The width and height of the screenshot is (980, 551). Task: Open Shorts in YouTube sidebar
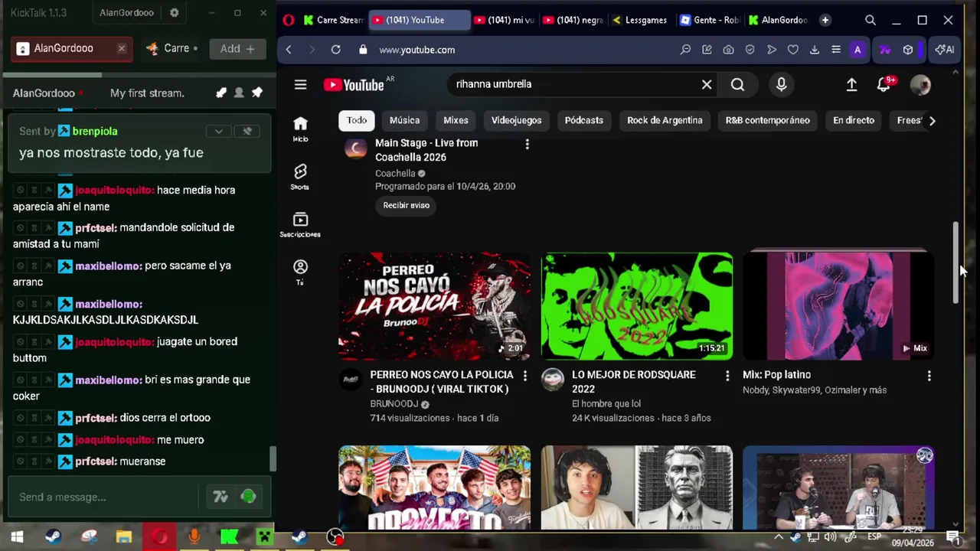300,177
